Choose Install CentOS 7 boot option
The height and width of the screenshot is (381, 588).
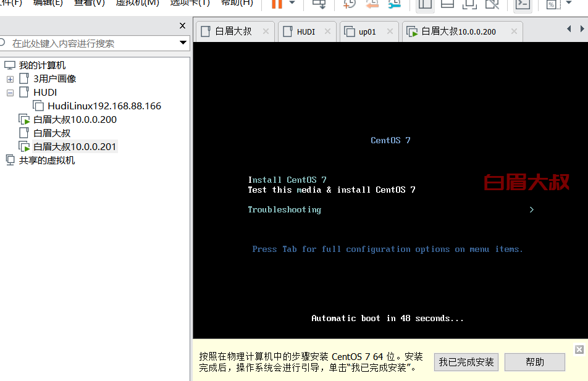(287, 180)
